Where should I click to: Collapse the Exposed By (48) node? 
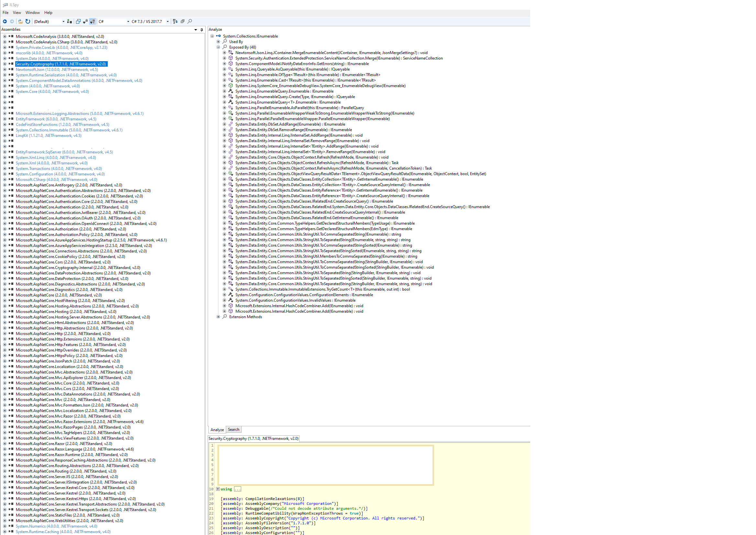click(x=218, y=47)
